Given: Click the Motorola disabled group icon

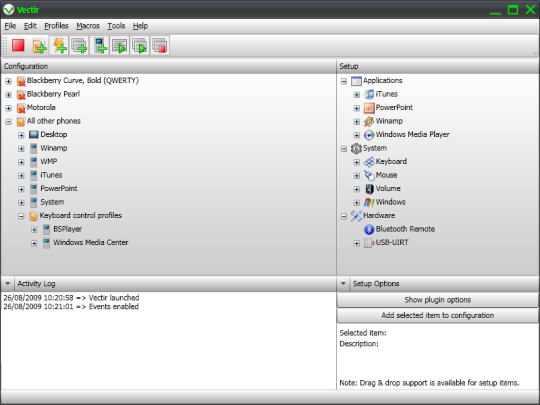Looking at the screenshot, I should 21,108.
